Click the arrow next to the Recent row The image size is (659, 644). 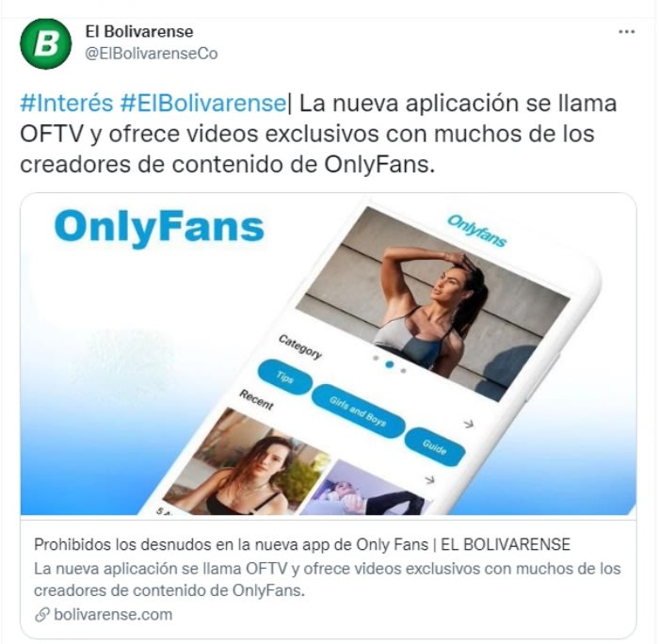[429, 479]
